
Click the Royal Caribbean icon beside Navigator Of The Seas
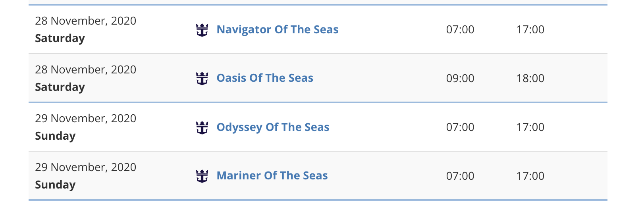(x=202, y=30)
